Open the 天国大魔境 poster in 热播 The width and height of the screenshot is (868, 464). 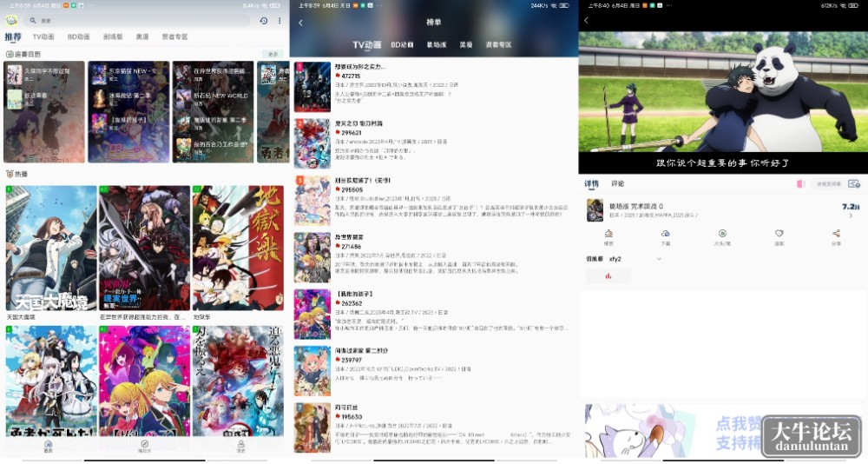51,249
